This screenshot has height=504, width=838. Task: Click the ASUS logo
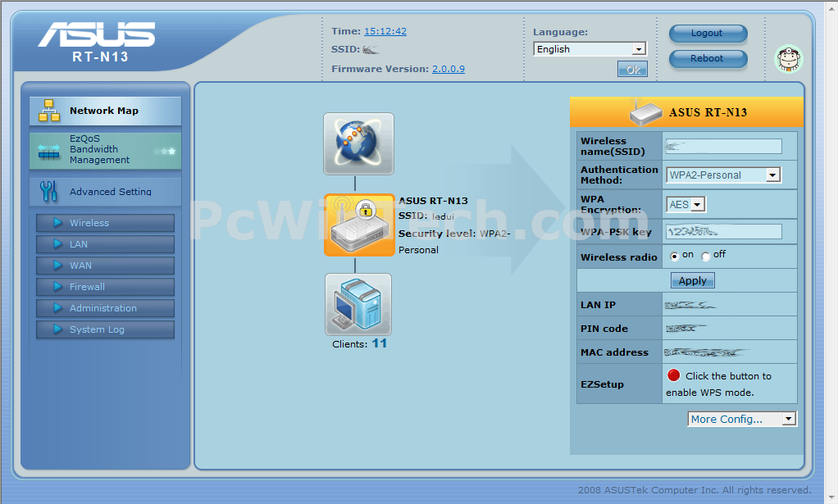[98, 34]
